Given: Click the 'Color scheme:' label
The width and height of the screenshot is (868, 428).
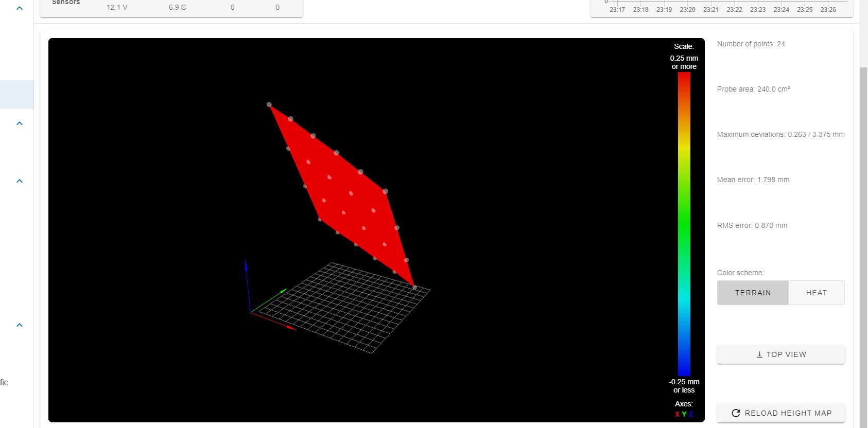Looking at the screenshot, I should click(x=740, y=273).
